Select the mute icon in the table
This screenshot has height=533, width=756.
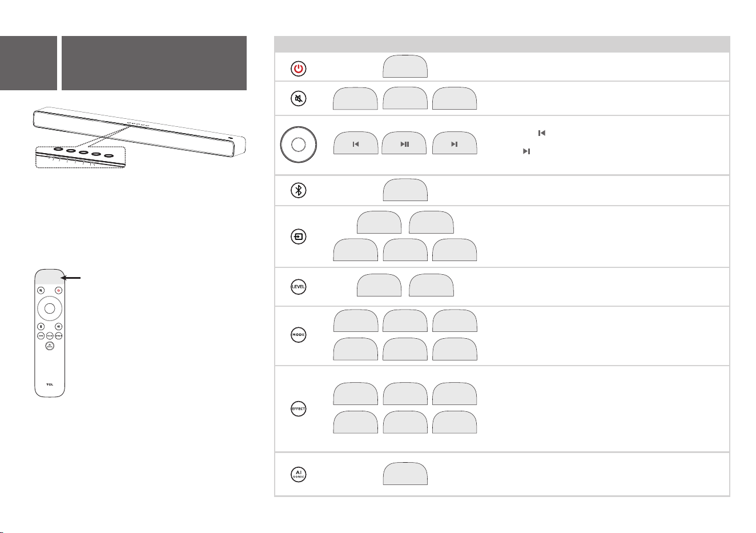point(299,99)
